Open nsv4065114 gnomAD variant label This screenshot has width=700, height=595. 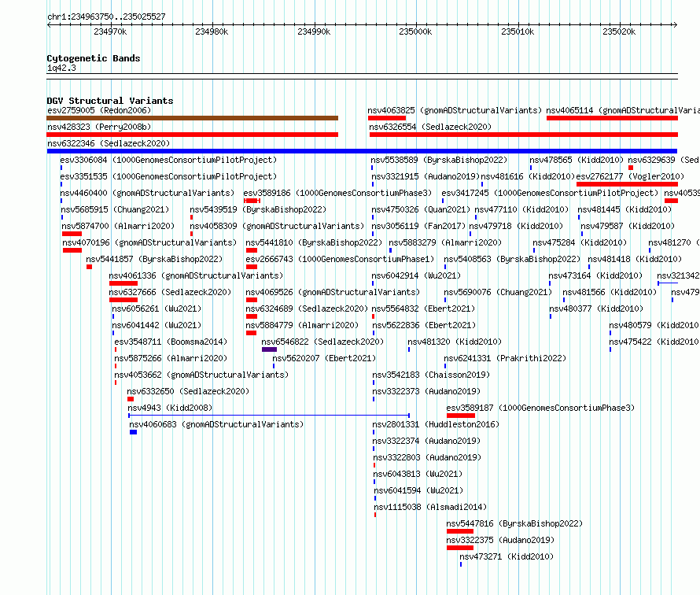[623, 110]
